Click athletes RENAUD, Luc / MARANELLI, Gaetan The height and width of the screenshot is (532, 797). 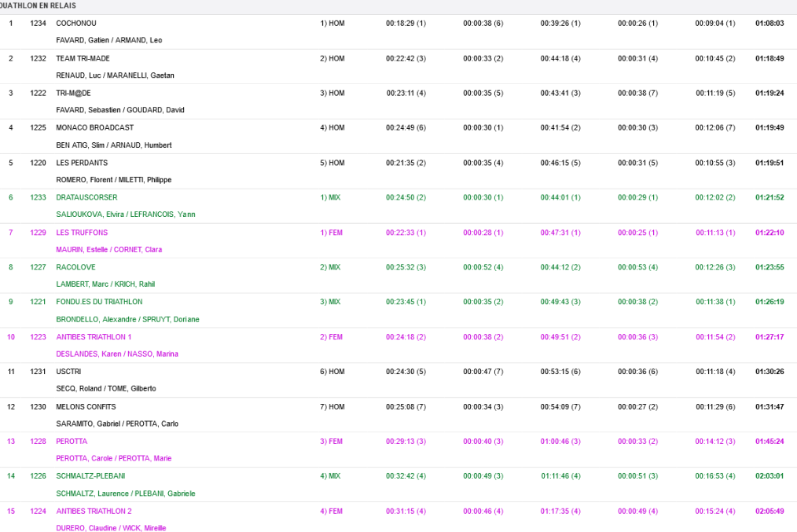115,75
